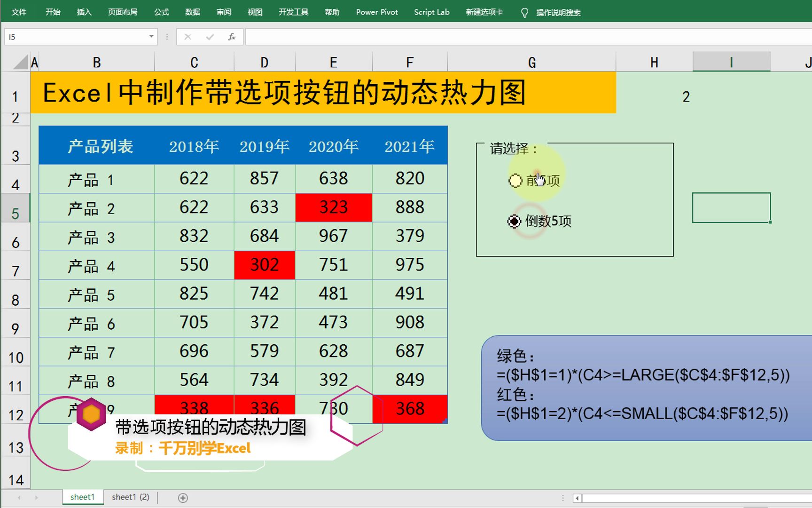Click the formula bar input area
The image size is (812, 508).
point(529,37)
